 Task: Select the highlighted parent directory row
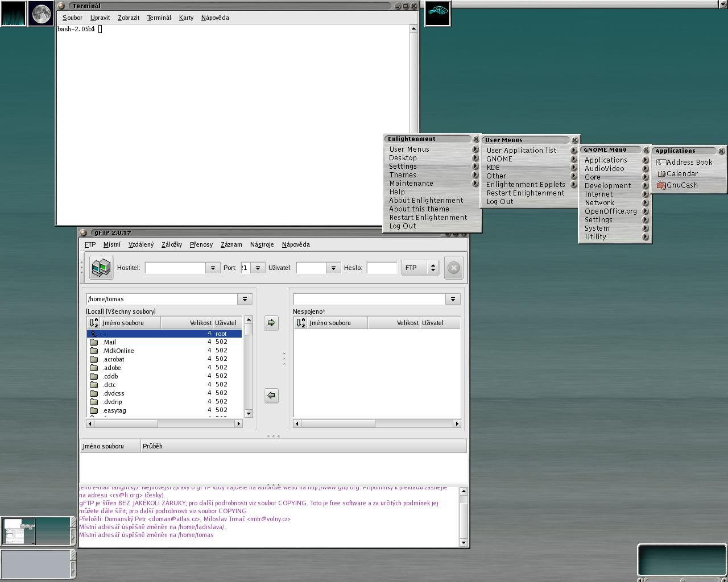pos(164,334)
